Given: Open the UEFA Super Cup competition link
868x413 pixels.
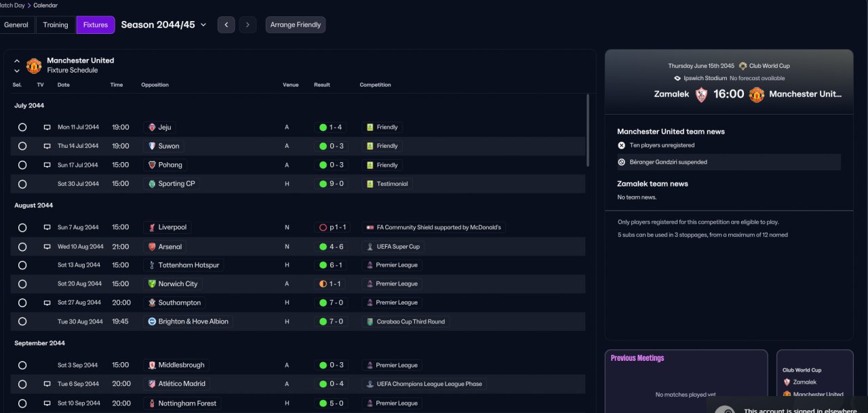Looking at the screenshot, I should (x=393, y=247).
